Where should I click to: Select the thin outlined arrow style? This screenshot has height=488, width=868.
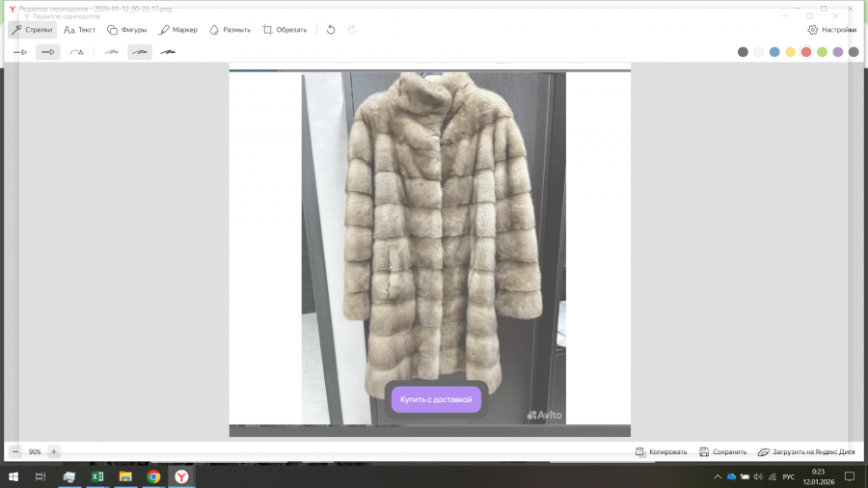[x=20, y=52]
